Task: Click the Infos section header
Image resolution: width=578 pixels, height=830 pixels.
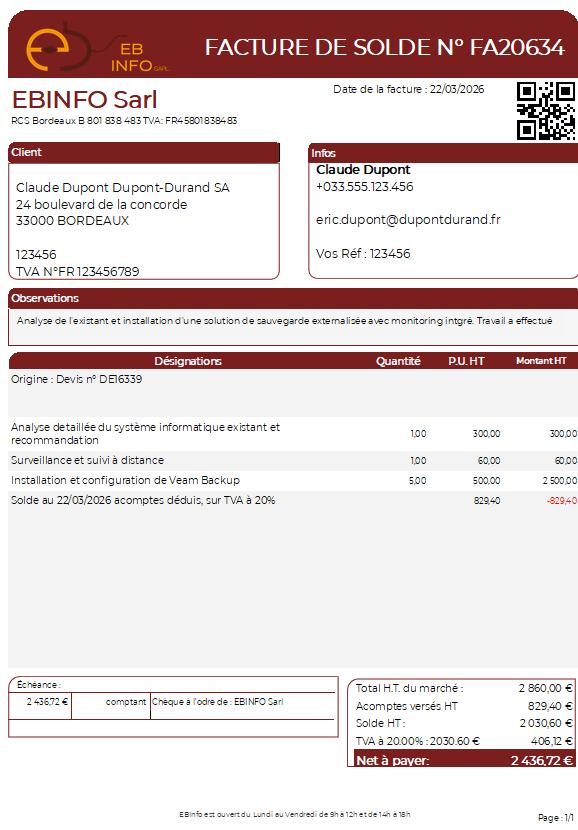Action: [443, 153]
